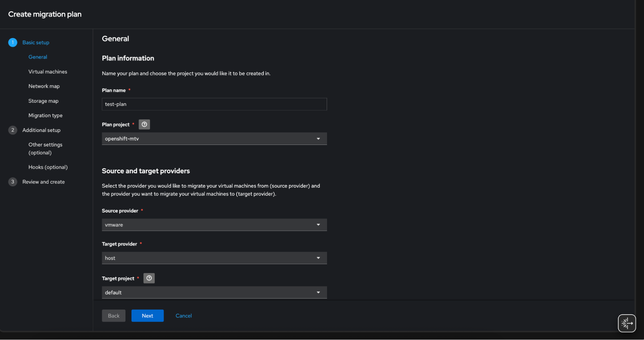Click the Cancel link
644x340 pixels.
click(x=184, y=316)
